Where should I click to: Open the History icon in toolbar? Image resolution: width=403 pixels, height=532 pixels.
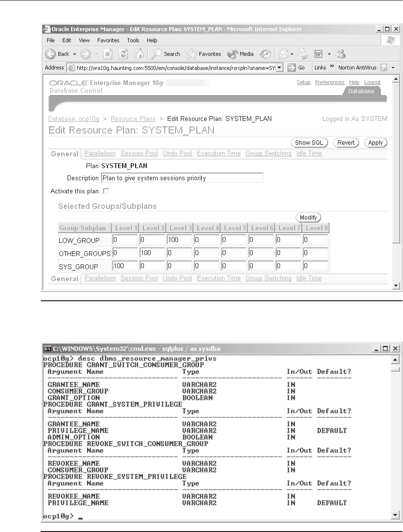coord(265,54)
